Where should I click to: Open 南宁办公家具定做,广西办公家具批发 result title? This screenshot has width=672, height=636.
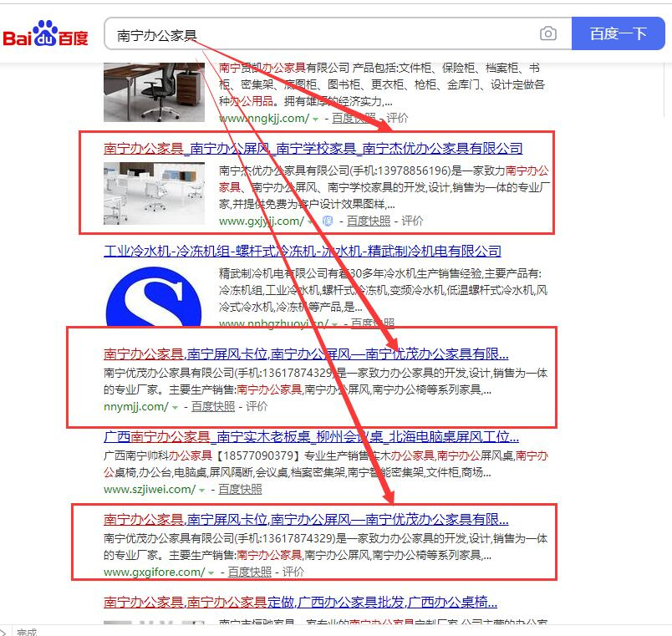coord(300,603)
